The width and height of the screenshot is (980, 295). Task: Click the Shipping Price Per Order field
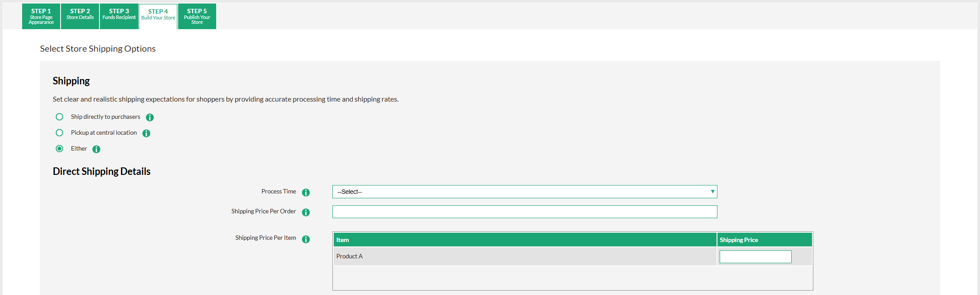(x=524, y=212)
